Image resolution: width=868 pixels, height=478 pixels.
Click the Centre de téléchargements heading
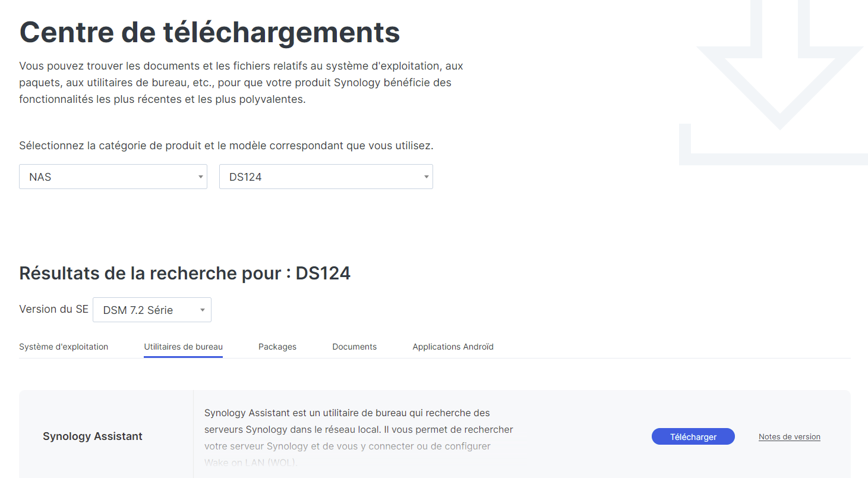click(x=210, y=32)
